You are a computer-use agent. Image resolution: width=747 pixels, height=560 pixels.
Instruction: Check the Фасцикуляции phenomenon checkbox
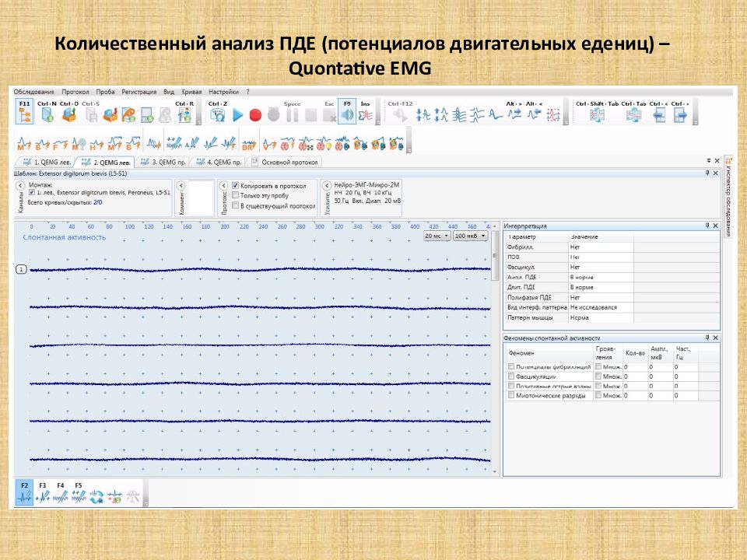(x=511, y=376)
